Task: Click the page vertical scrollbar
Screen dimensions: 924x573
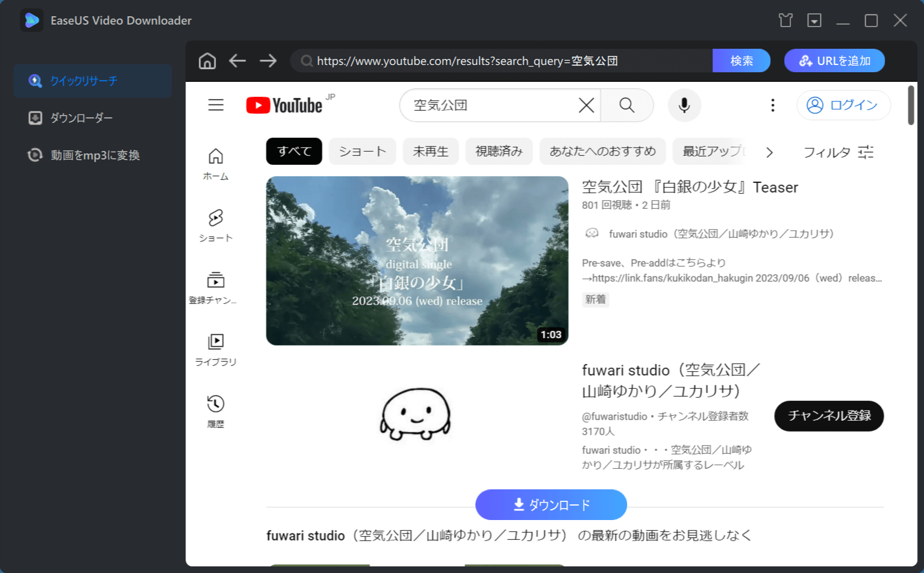Action: pyautogui.click(x=911, y=105)
